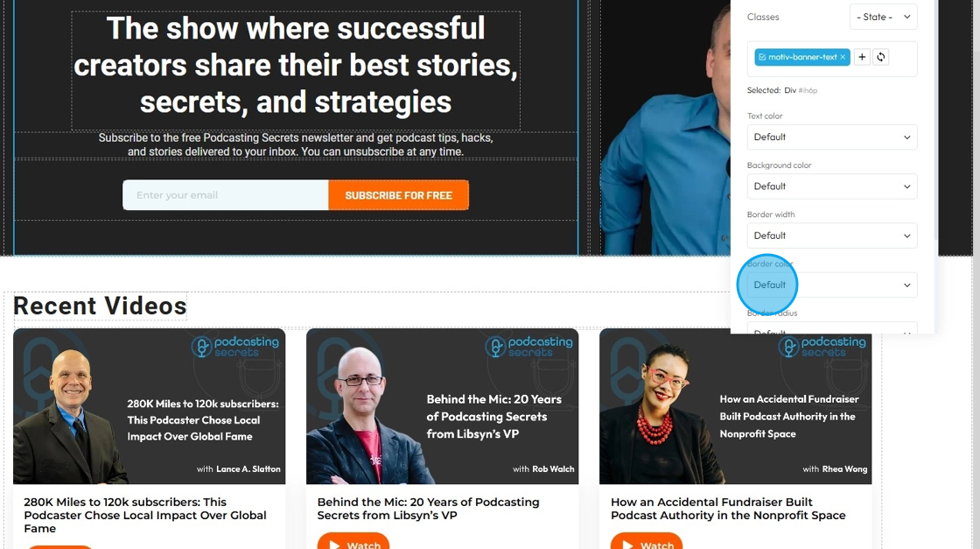Image resolution: width=980 pixels, height=549 pixels.
Task: Click the sync class icon
Action: pyautogui.click(x=880, y=57)
